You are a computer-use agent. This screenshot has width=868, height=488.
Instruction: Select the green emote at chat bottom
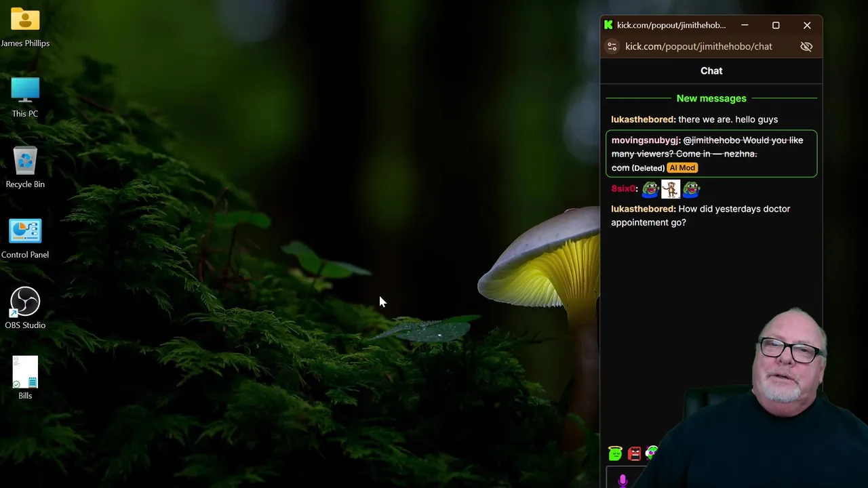point(615,453)
